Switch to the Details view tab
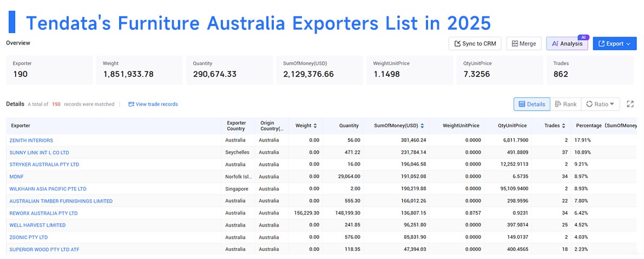644x259 pixels. 532,105
